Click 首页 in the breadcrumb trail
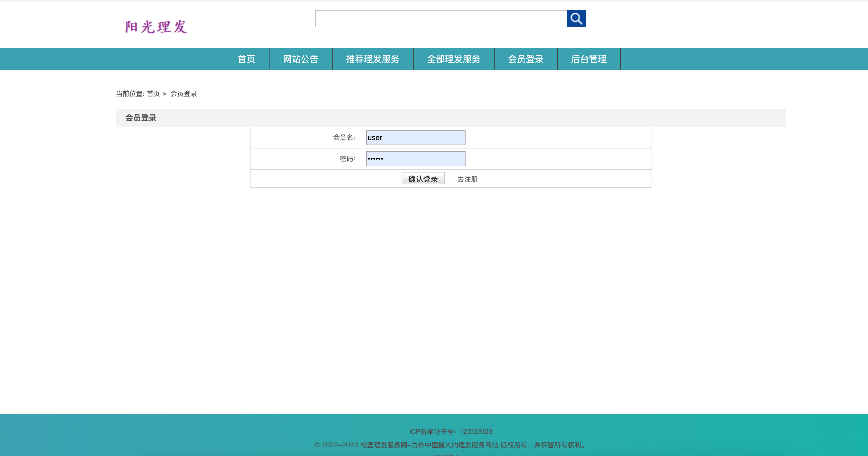 point(154,94)
